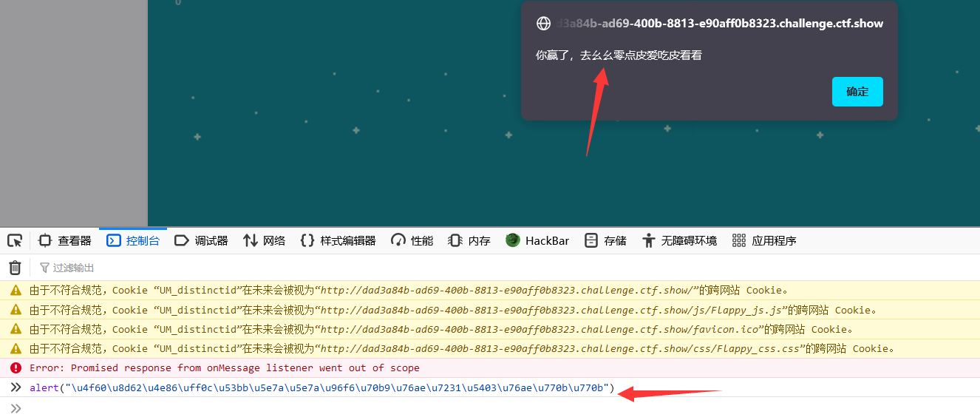Click the Flappy_js.js cookie warning row

pos(490,310)
